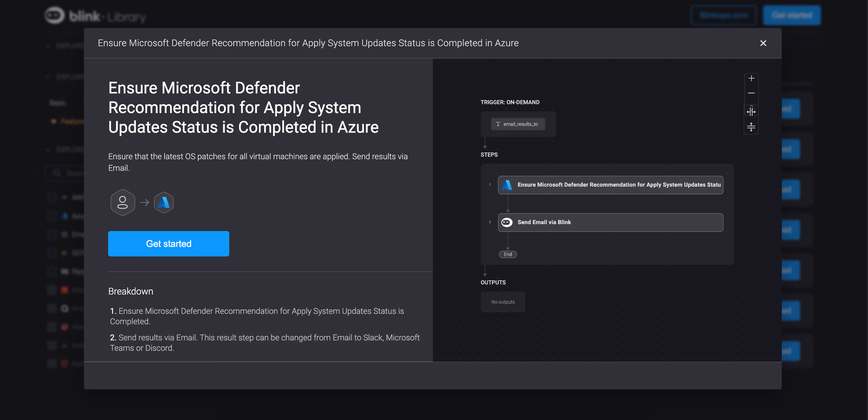Viewport: 868px width, 420px height.
Task: Fit workflow height with vertical align icon
Action: click(x=751, y=127)
